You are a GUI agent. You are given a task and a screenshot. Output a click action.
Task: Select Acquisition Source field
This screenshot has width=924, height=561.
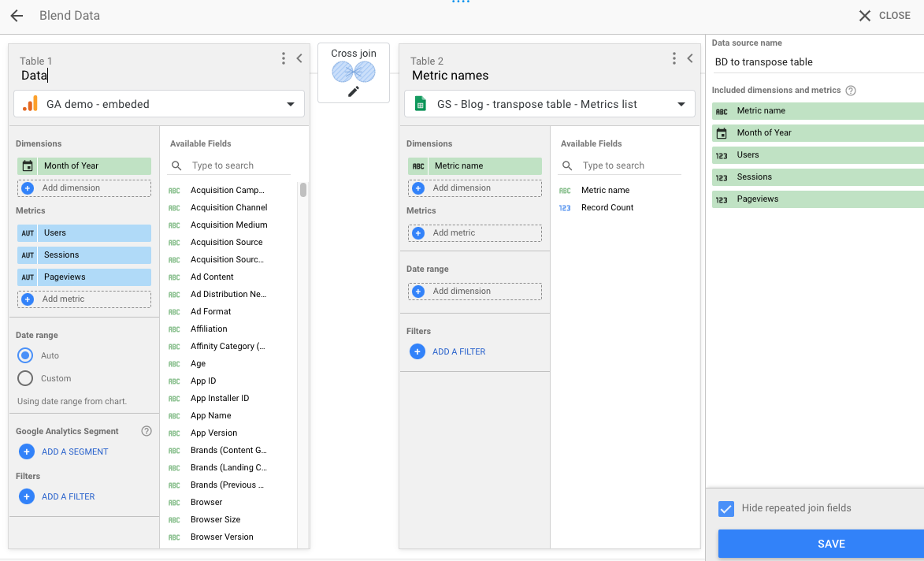click(226, 242)
